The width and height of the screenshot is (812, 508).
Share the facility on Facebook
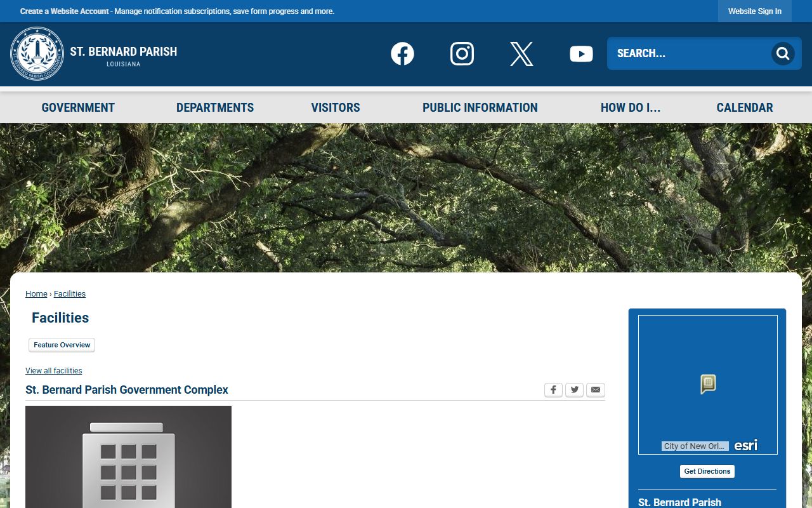click(x=553, y=390)
